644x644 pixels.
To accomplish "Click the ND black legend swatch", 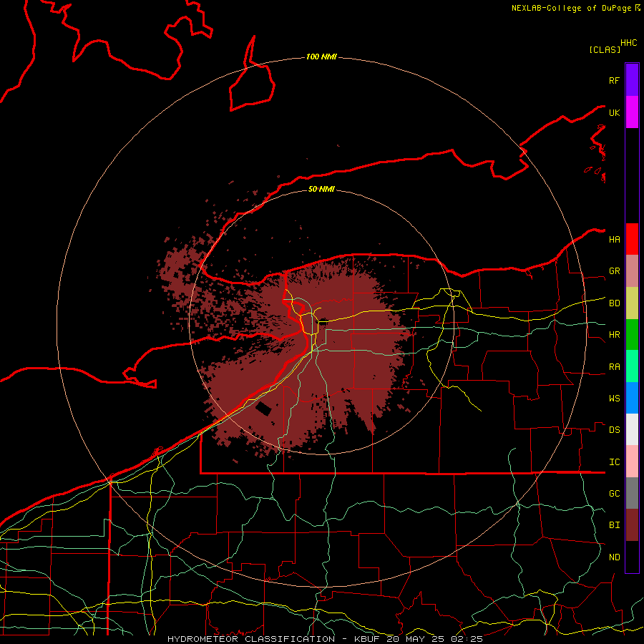I will pos(632,557).
